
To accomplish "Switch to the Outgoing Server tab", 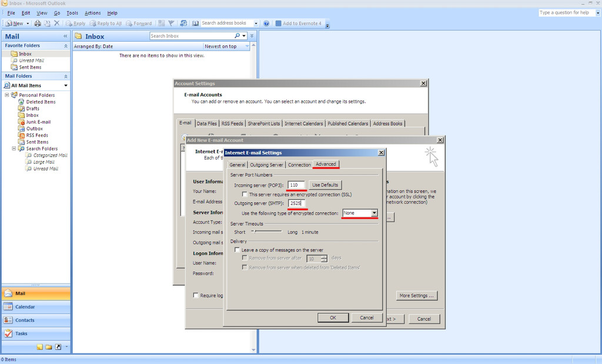I will click(266, 164).
